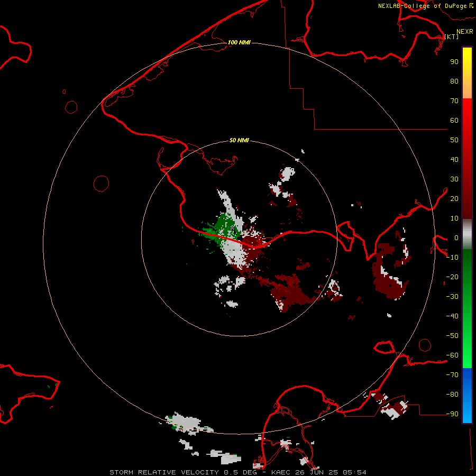This screenshot has height=476, width=476.
Task: Click the '50 NMI' range ring label
Action: [x=239, y=140]
